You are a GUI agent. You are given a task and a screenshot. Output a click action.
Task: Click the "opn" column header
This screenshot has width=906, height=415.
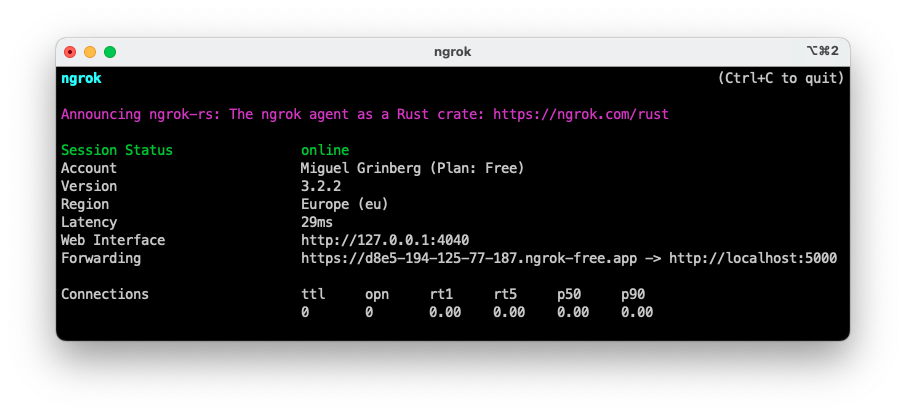(377, 294)
